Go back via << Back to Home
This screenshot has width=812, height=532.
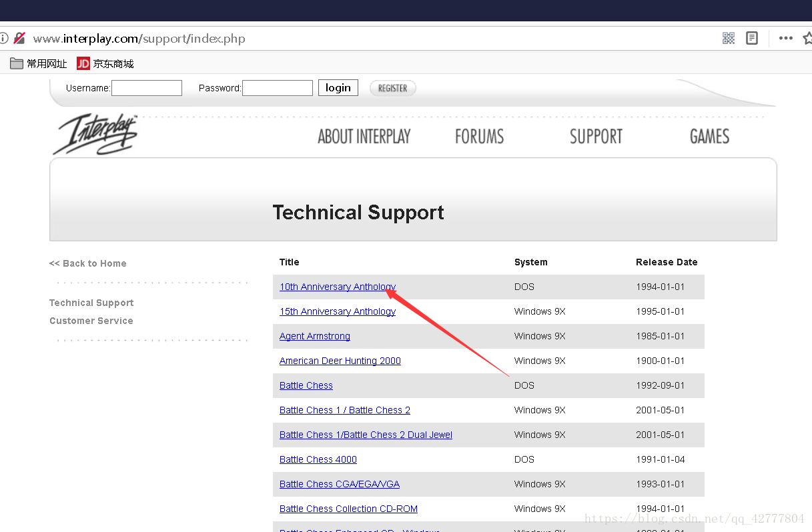click(x=88, y=263)
